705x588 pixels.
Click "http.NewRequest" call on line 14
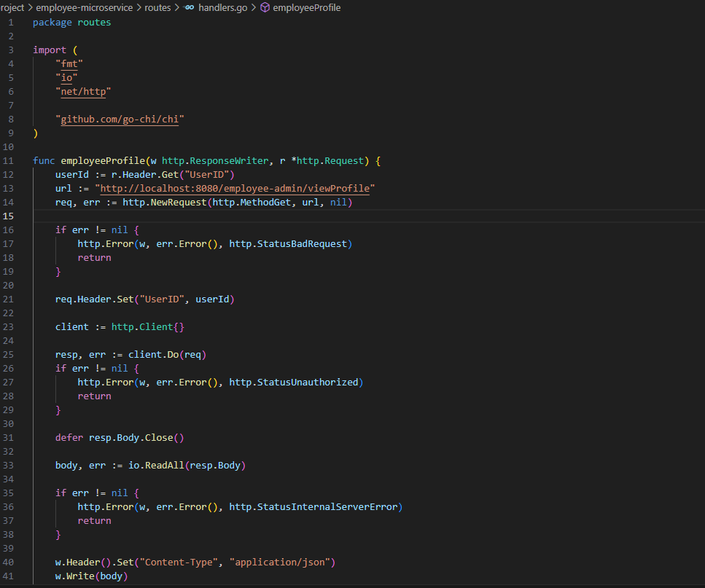pyautogui.click(x=165, y=202)
